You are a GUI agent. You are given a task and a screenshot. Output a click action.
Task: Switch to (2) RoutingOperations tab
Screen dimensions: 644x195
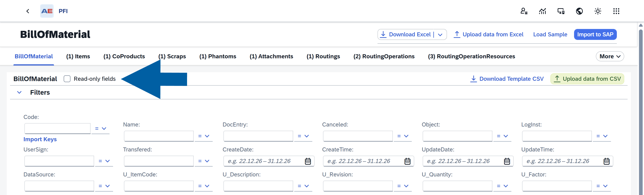coord(384,56)
